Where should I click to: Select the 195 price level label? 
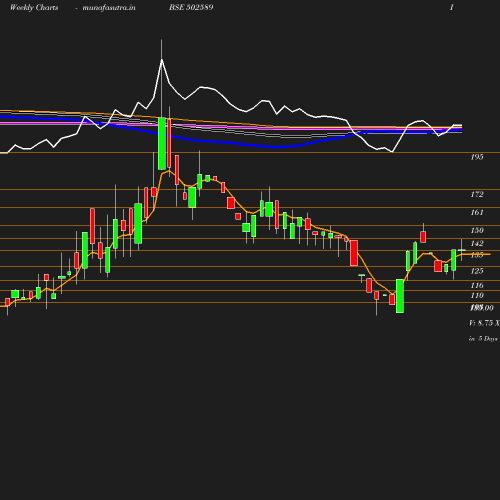(477, 157)
